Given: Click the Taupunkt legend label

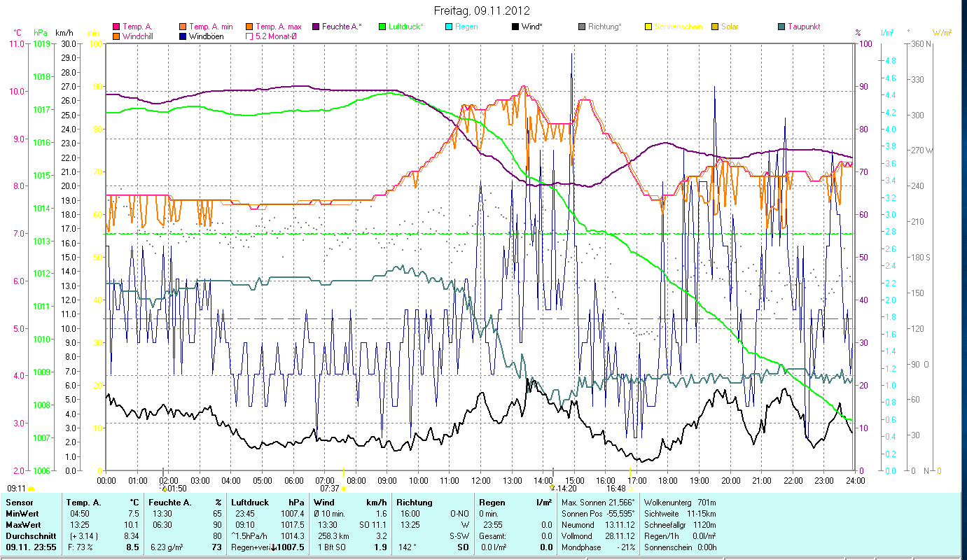Looking at the screenshot, I should [x=803, y=27].
